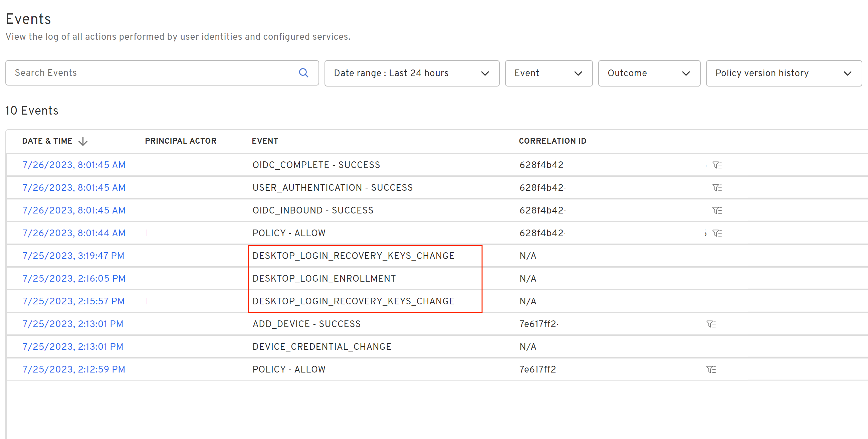This screenshot has height=439, width=868.
Task: Open event dated 7/26/2023, 8:01:44 AM
Action: [x=74, y=233]
